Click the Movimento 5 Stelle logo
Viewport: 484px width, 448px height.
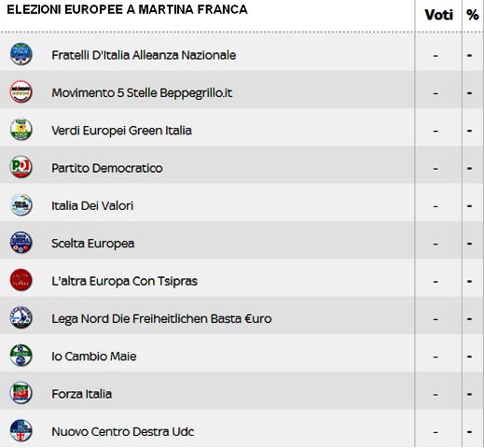(x=21, y=91)
